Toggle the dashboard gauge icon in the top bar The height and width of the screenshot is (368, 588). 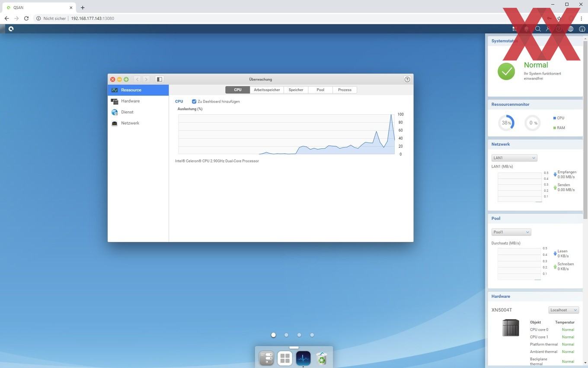[582, 29]
